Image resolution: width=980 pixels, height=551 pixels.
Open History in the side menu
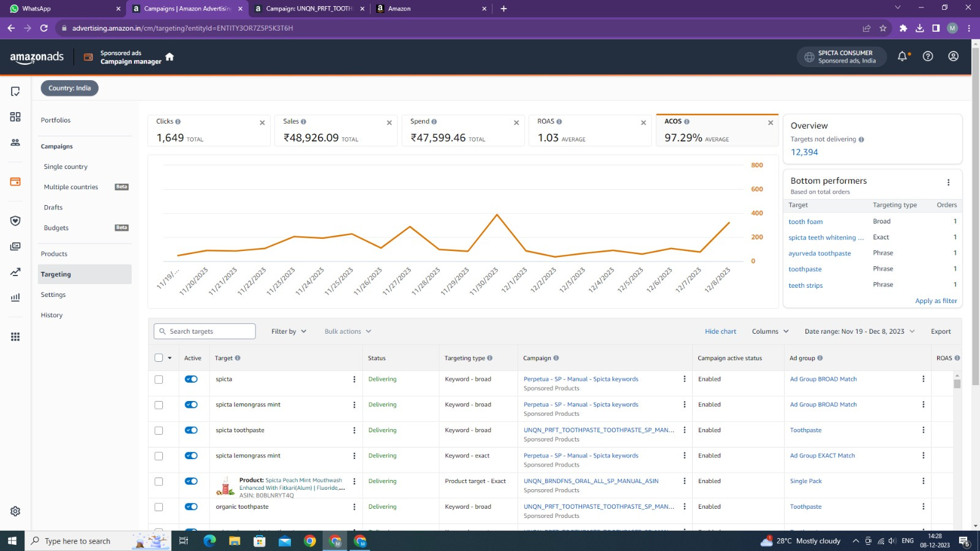coord(51,315)
